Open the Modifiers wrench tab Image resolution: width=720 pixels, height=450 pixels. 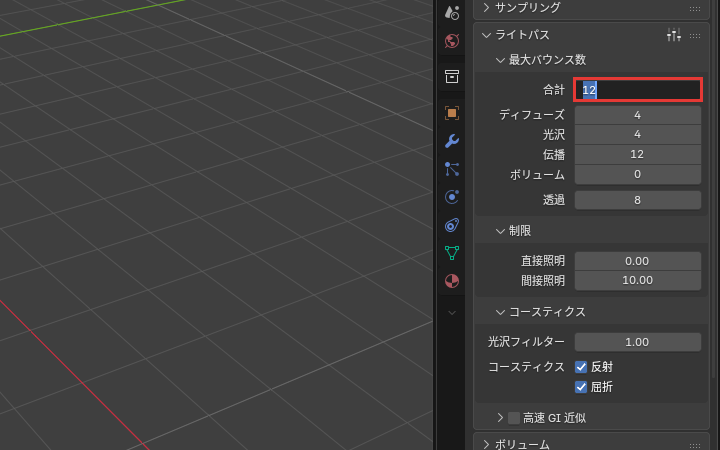pos(452,141)
